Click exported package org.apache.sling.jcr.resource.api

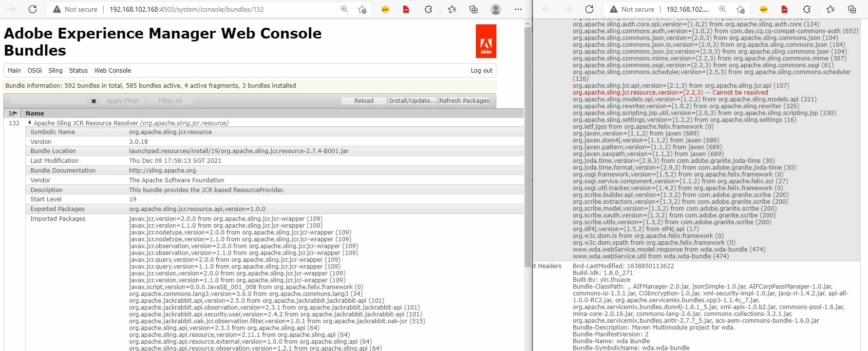click(197, 209)
